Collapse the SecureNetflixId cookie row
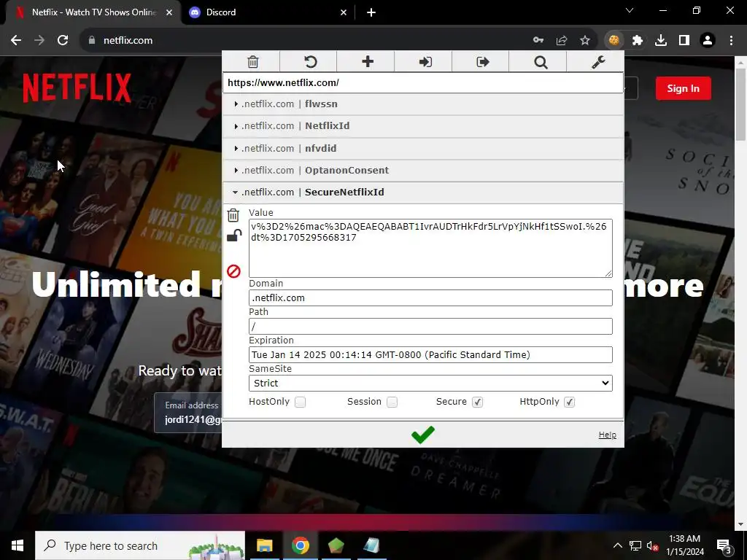 pyautogui.click(x=423, y=192)
